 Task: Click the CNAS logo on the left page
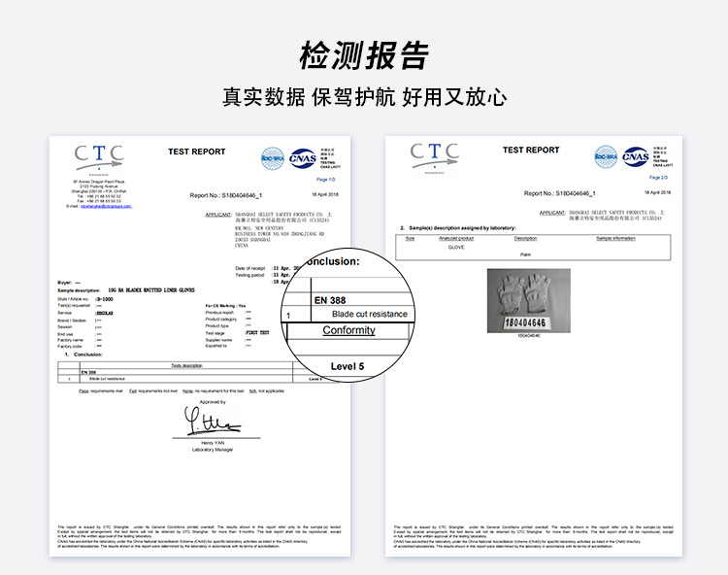pyautogui.click(x=302, y=155)
